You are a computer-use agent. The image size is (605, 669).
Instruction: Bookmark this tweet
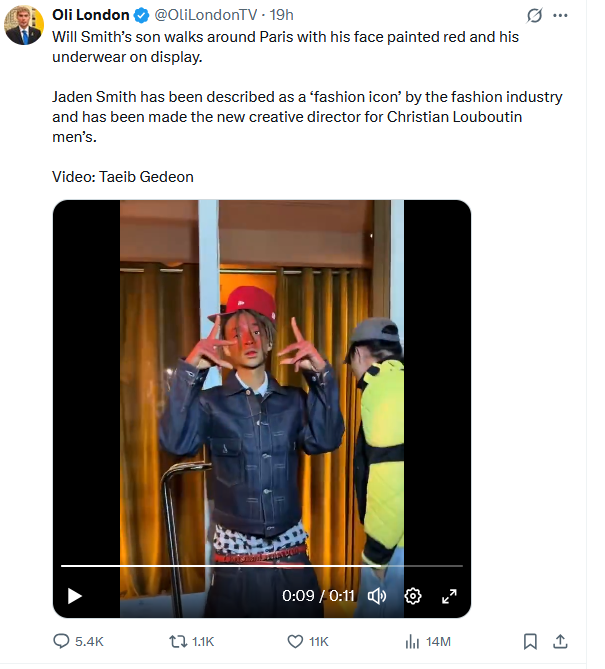531,641
